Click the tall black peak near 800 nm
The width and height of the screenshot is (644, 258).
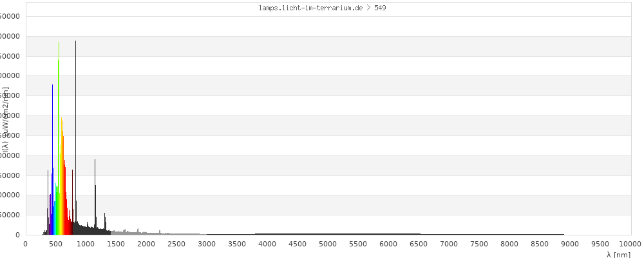pyautogui.click(x=75, y=137)
